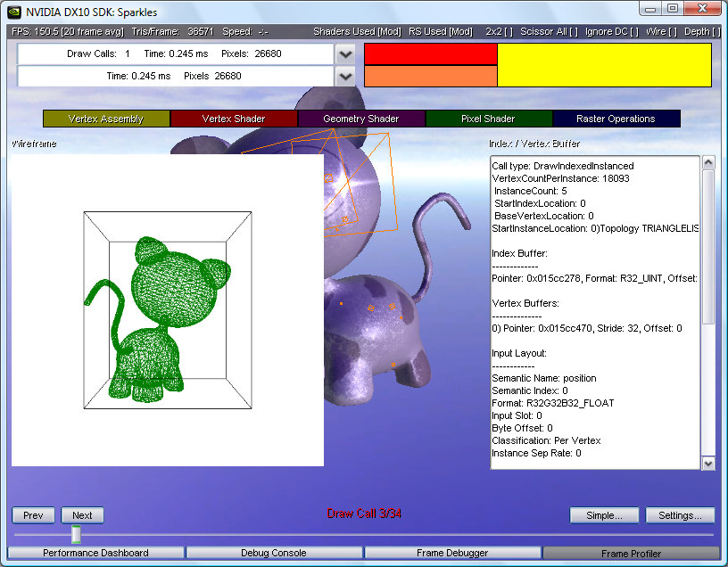Go to the next draw call
The image size is (728, 567).
coord(82,515)
